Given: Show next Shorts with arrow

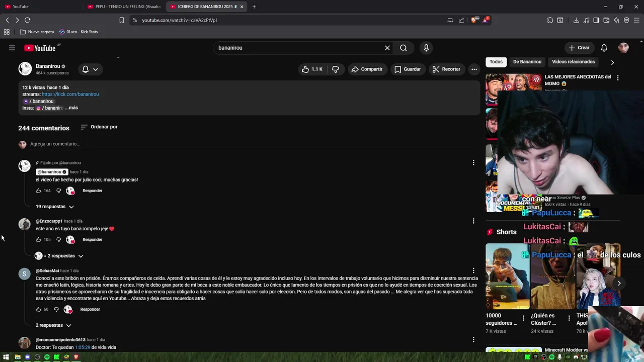Looking at the screenshot, I should coord(619,283).
